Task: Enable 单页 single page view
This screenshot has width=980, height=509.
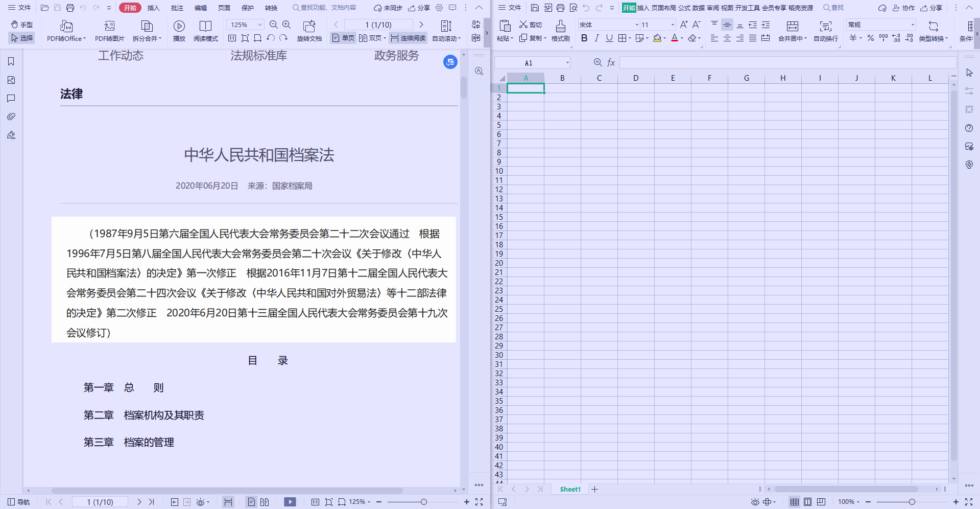Action: point(343,38)
